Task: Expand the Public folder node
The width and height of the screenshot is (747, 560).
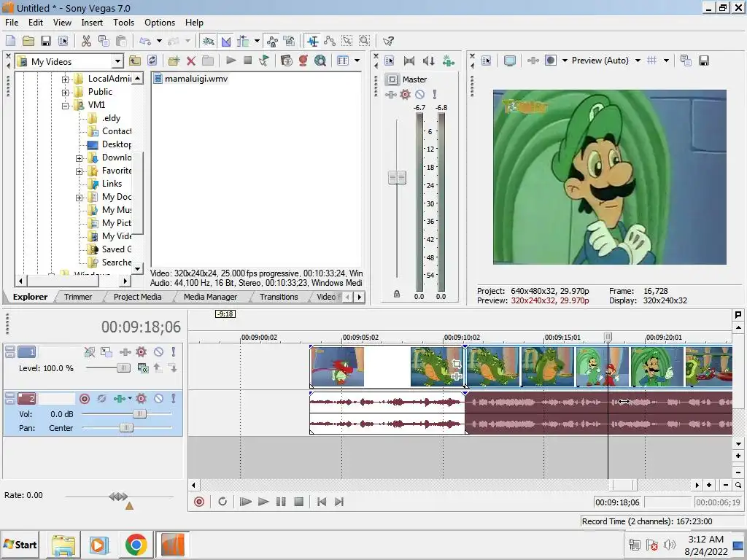Action: pos(65,93)
